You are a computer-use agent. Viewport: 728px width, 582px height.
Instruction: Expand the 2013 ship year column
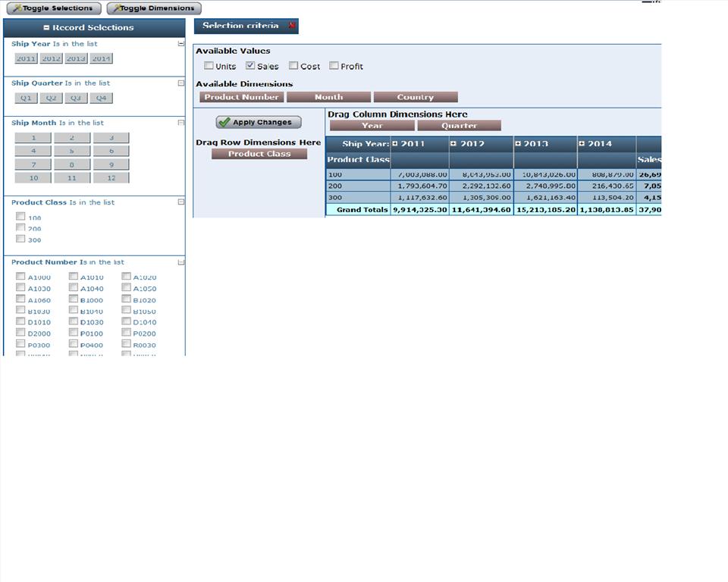point(518,144)
